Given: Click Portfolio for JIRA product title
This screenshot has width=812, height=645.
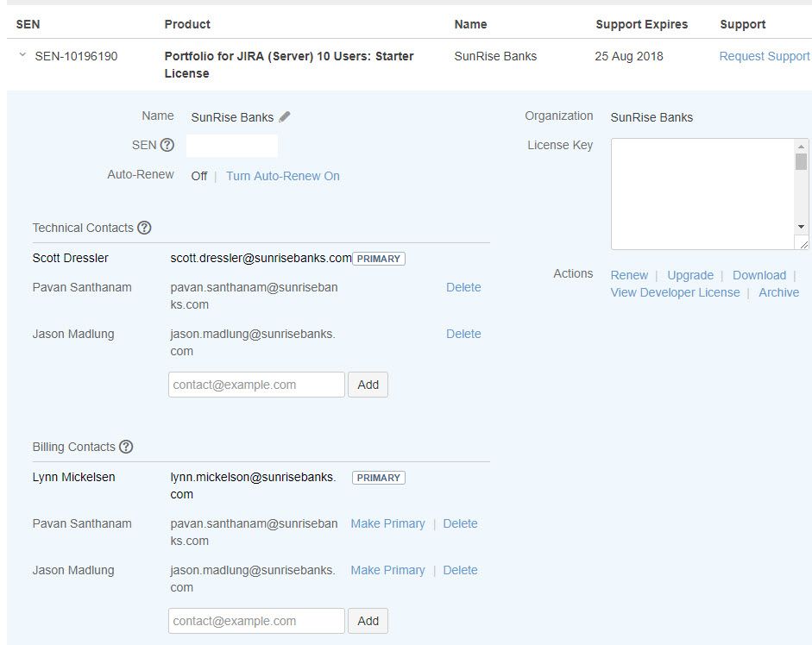Looking at the screenshot, I should [289, 65].
